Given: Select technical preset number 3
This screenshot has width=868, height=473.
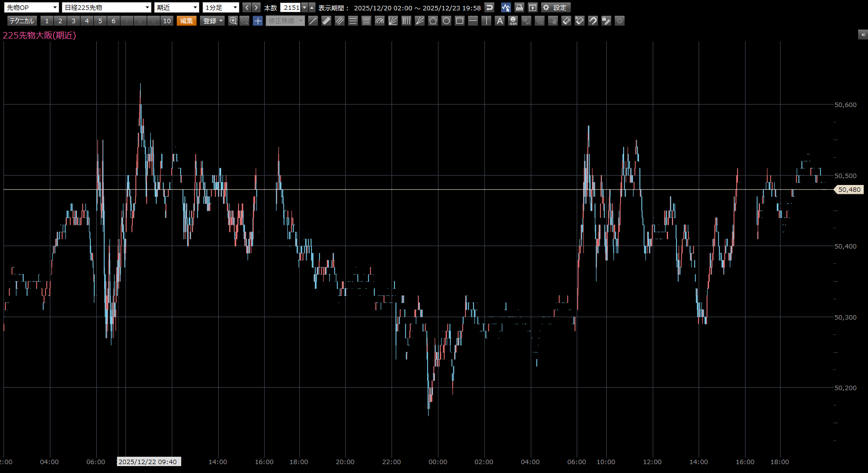Looking at the screenshot, I should point(74,21).
